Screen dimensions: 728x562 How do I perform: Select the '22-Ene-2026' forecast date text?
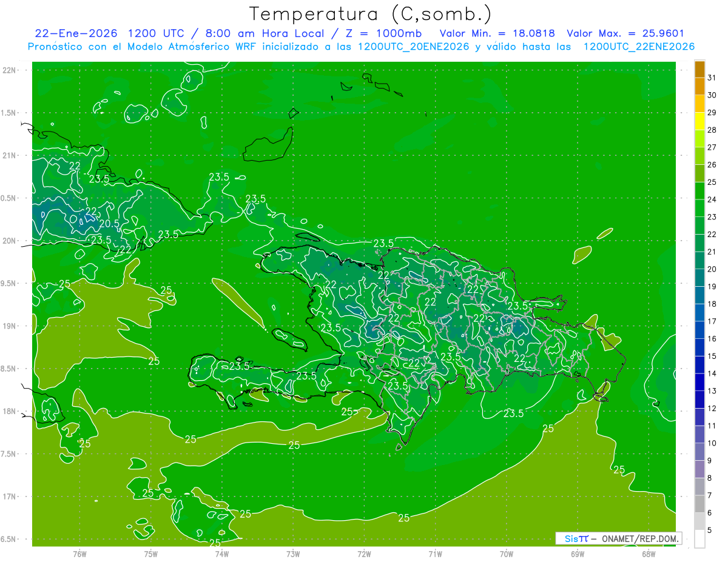coord(76,33)
